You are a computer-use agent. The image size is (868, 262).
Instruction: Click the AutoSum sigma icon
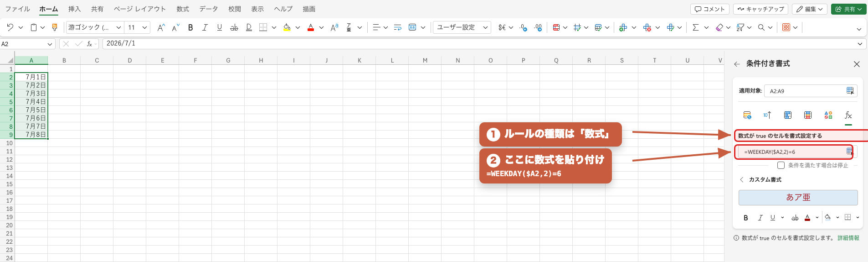695,27
